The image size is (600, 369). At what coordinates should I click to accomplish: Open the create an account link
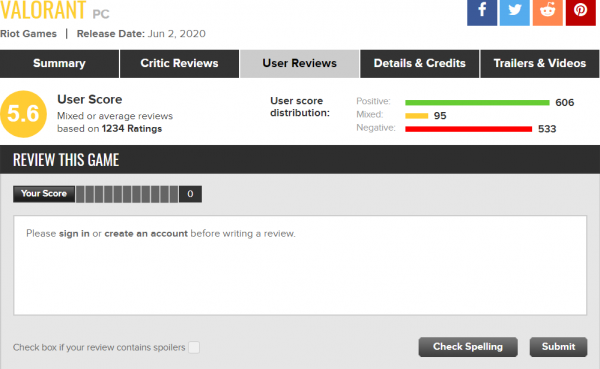146,233
